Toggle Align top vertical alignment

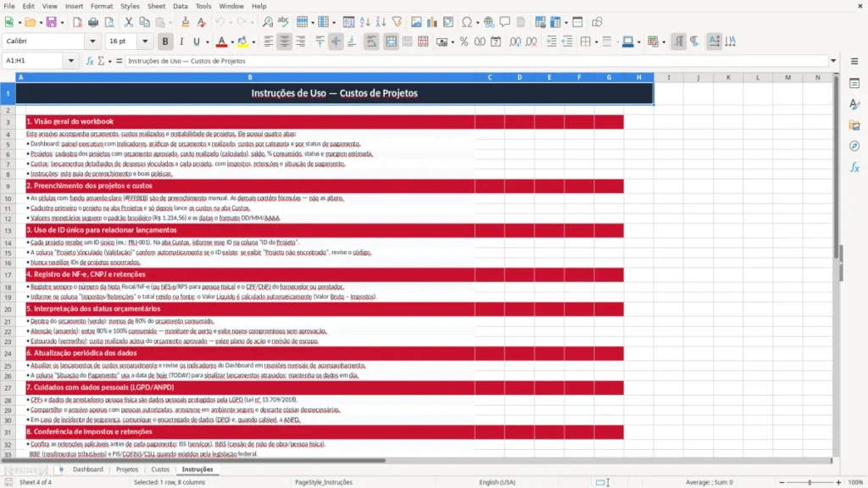click(x=320, y=42)
